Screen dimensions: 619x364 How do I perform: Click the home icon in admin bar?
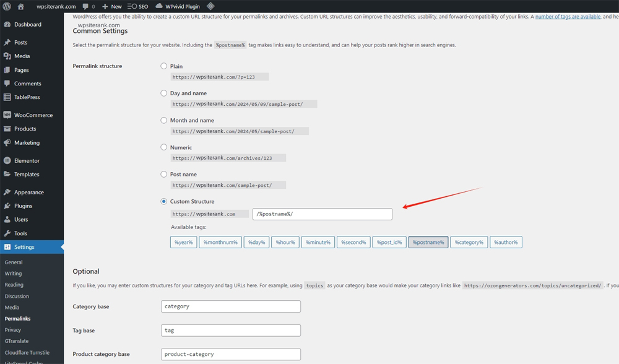click(x=21, y=6)
